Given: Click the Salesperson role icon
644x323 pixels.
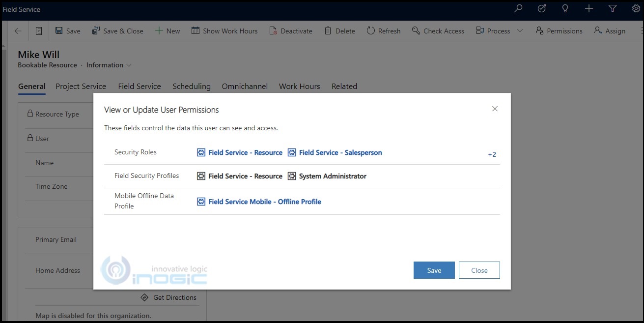Looking at the screenshot, I should tap(292, 152).
